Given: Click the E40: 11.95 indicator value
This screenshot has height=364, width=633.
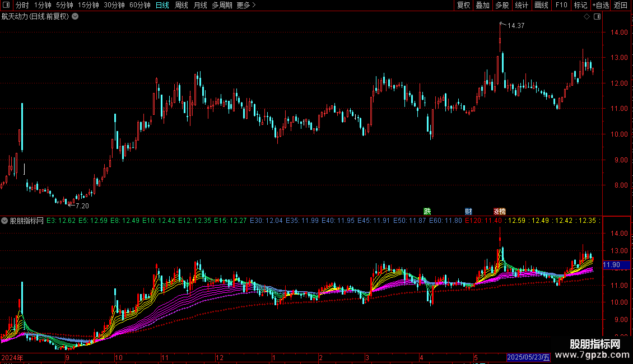Looking at the screenshot, I should pos(338,221).
